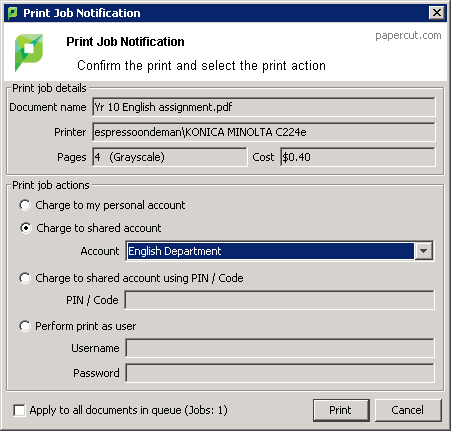This screenshot has height=431, width=451.
Task: Click the Printer name field
Action: [x=264, y=132]
